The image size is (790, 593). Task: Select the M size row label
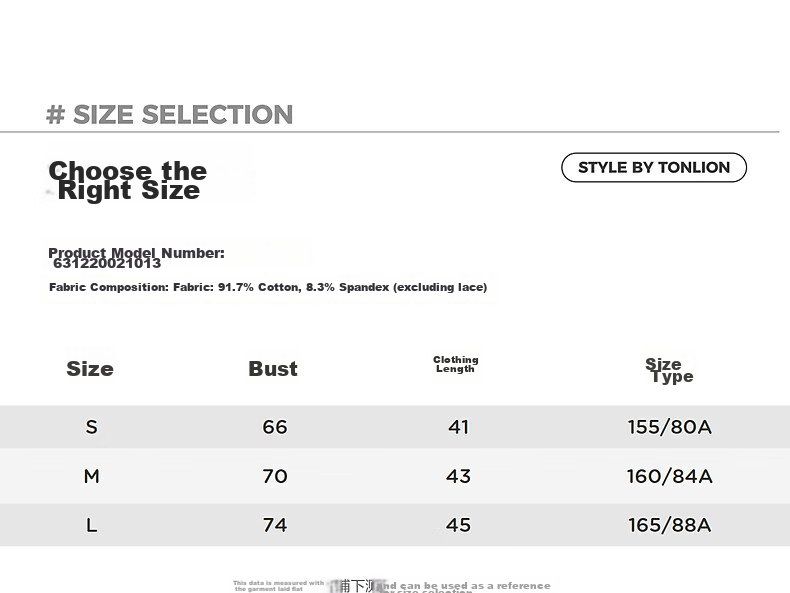tap(91, 476)
